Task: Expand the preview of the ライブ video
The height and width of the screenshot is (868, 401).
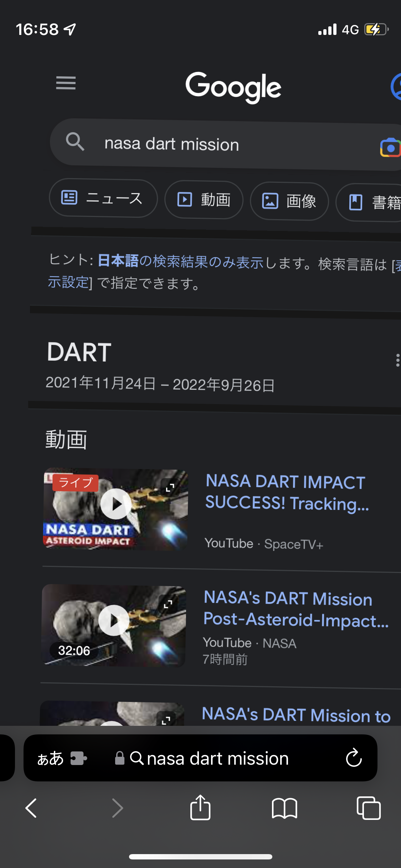Action: (x=170, y=487)
